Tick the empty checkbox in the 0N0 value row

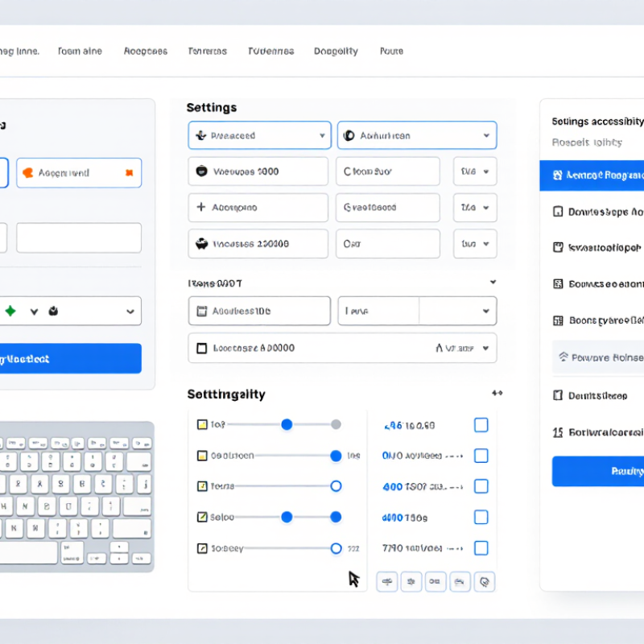click(x=481, y=456)
